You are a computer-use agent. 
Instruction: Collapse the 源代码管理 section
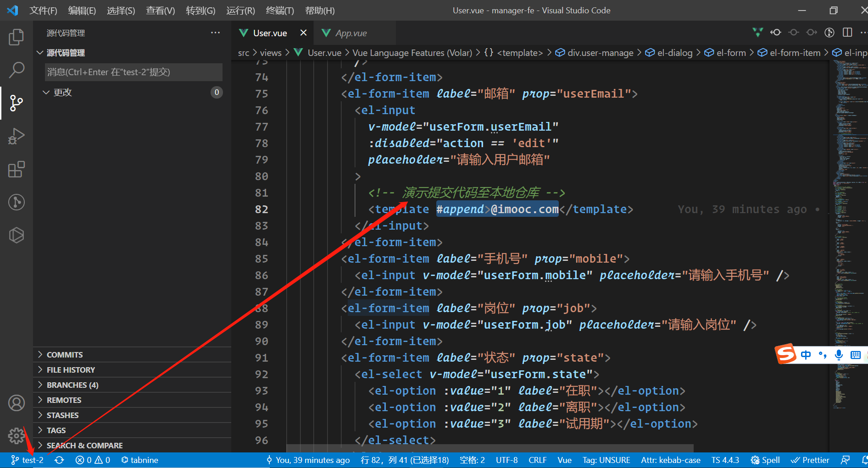(x=133, y=53)
